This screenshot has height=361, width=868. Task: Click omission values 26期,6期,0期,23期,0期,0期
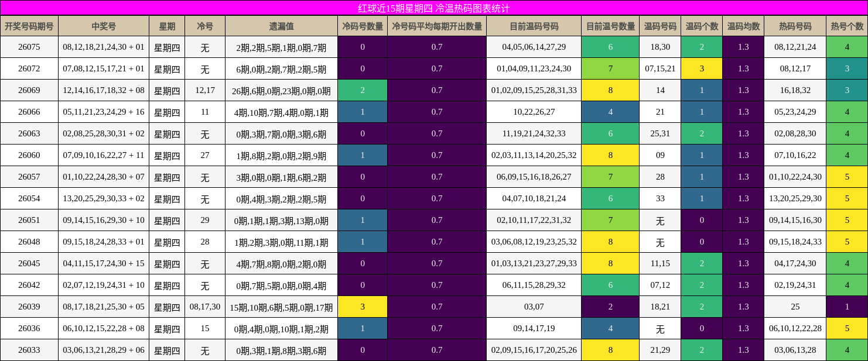click(282, 90)
